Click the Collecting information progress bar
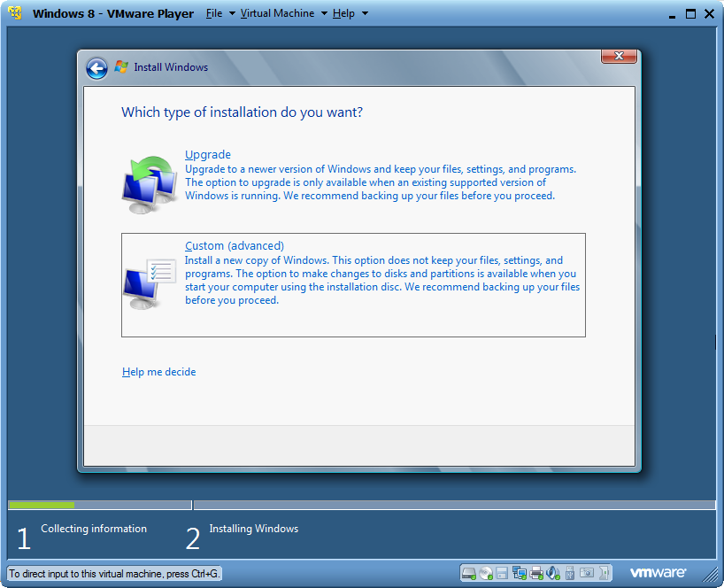Screen dimensions: 724x588 99,506
